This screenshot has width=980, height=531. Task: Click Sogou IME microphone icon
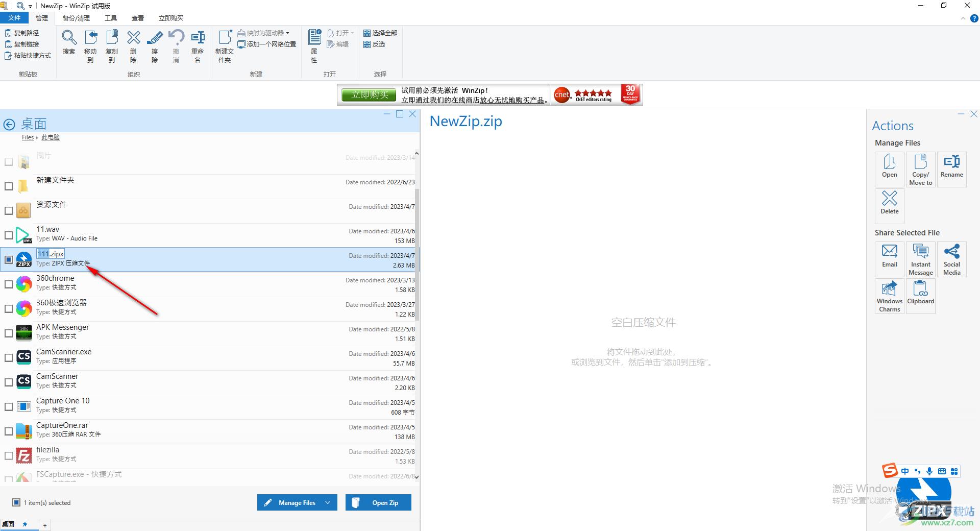[x=929, y=471]
